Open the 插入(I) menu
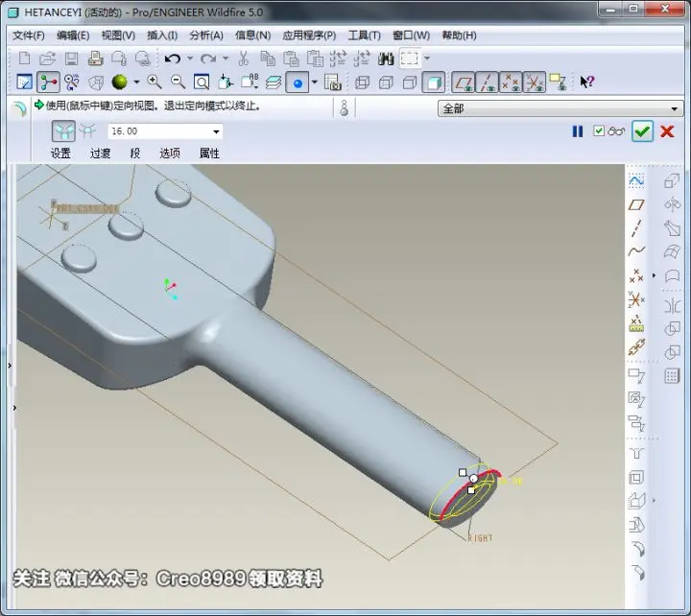The width and height of the screenshot is (691, 616). (x=162, y=36)
